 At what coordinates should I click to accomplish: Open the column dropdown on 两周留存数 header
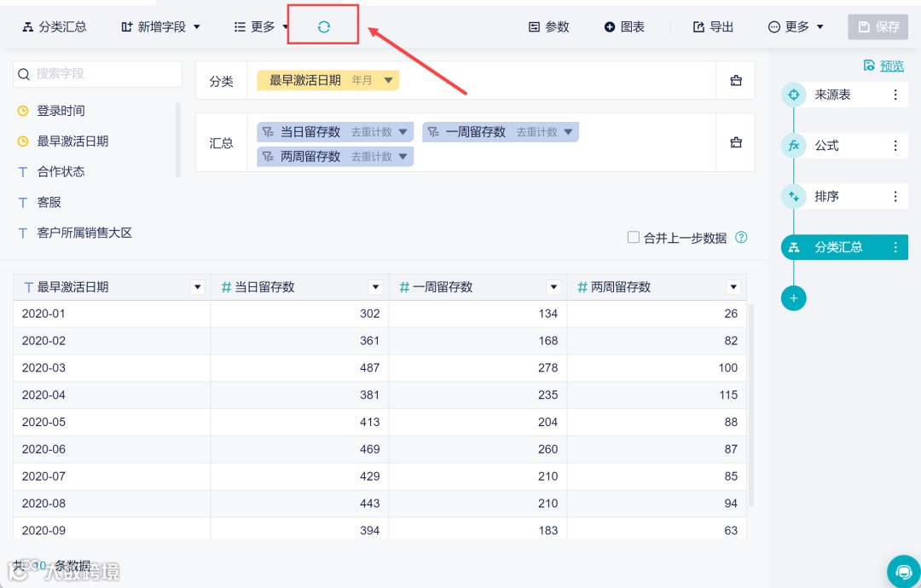[x=733, y=287]
